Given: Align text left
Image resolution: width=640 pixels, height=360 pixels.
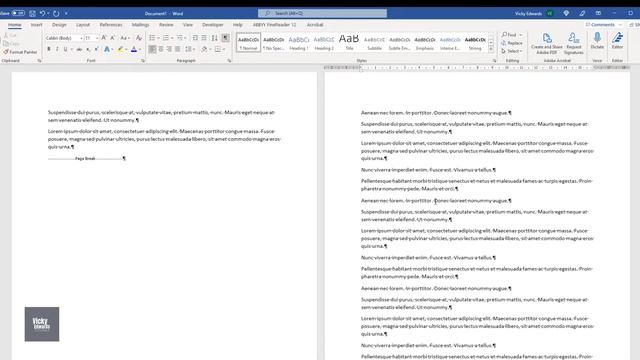Looking at the screenshot, I should coord(152,49).
